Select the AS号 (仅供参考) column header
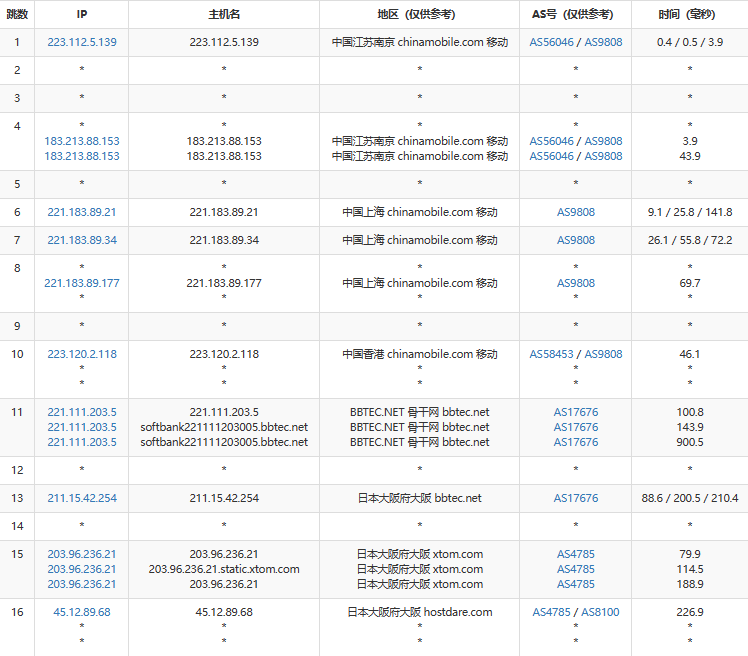Screen dimensions: 748x656 click(575, 14)
